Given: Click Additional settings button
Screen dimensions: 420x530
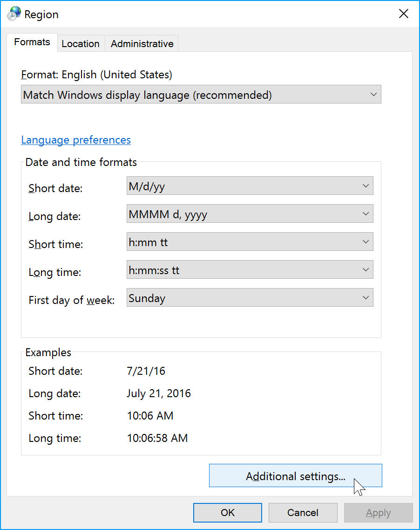Looking at the screenshot, I should coord(295,476).
